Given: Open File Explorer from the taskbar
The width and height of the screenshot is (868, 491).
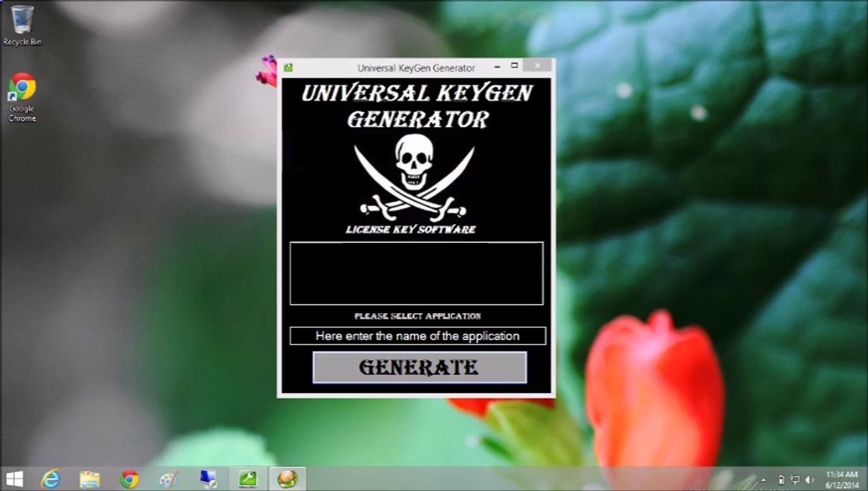Looking at the screenshot, I should (89, 479).
